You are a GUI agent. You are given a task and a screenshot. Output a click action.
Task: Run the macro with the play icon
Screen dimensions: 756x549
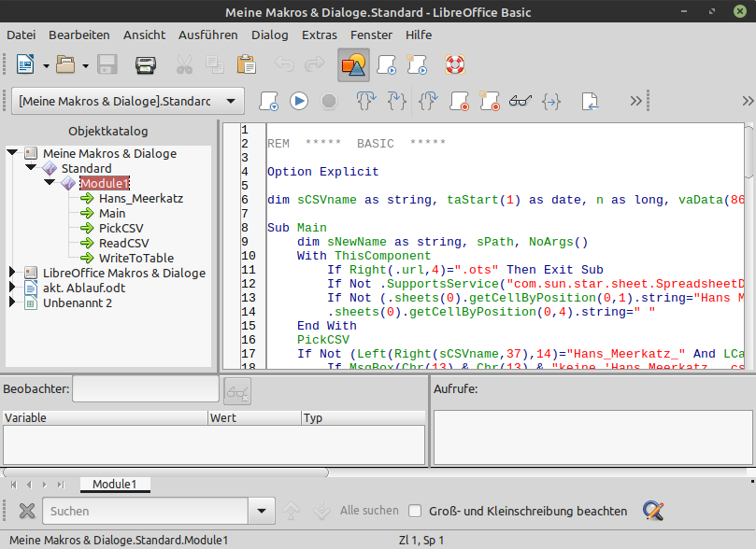[299, 101]
